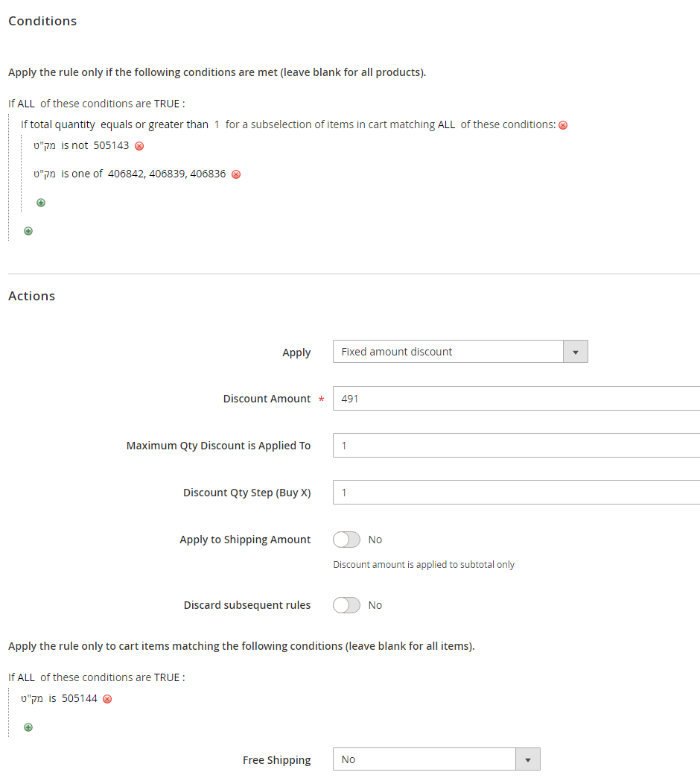The image size is (700, 778).
Task: Delete the מק"ט is one of 406842 condition
Action: [237, 174]
